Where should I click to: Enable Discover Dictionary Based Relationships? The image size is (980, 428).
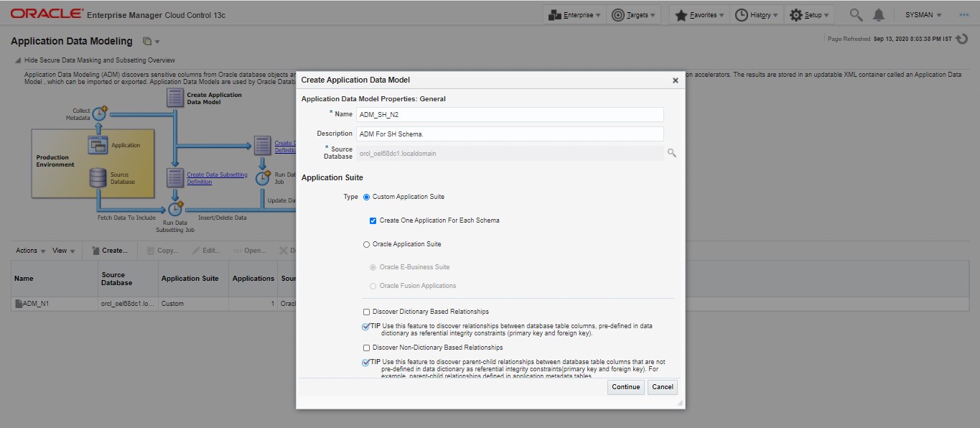click(365, 312)
